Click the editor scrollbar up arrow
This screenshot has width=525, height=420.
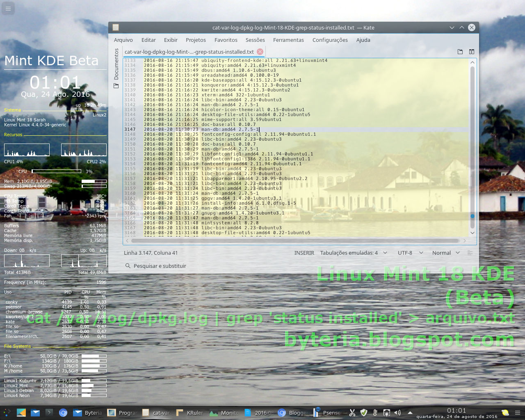472,62
